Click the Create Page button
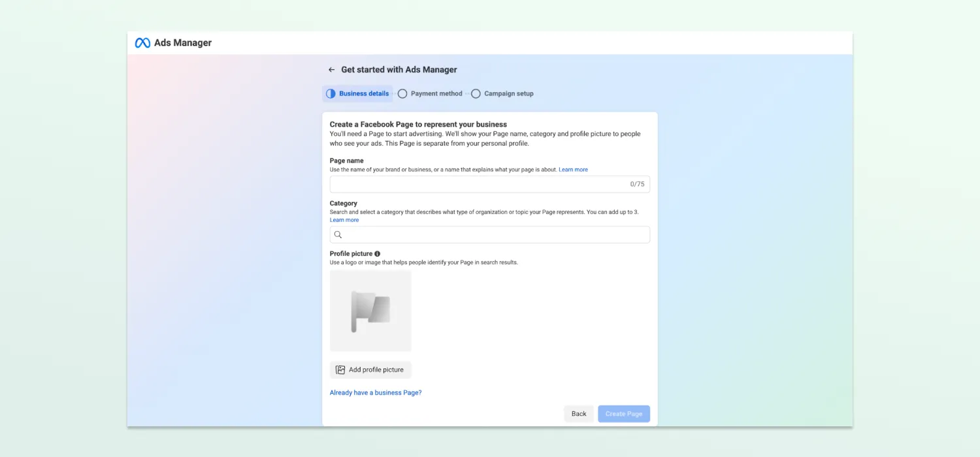 point(624,414)
